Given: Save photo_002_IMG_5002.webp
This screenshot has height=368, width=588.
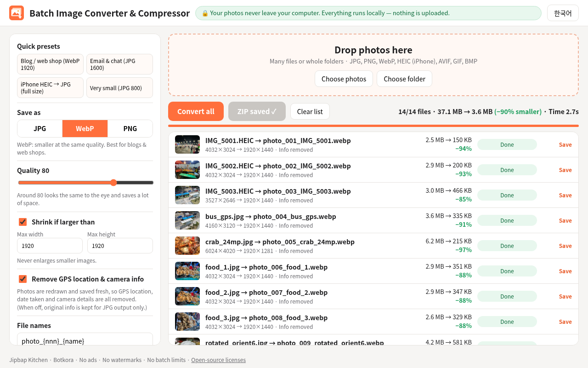Looking at the screenshot, I should (565, 170).
